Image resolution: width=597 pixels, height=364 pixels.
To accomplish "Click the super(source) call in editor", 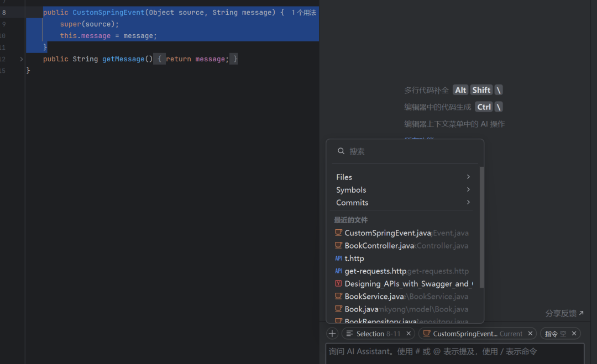I will [x=89, y=24].
